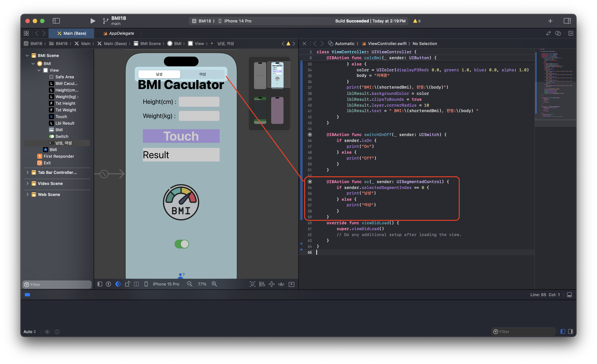This screenshot has height=364, width=597.
Task: Collapse the BMI Scene outline group
Action: tap(27, 56)
